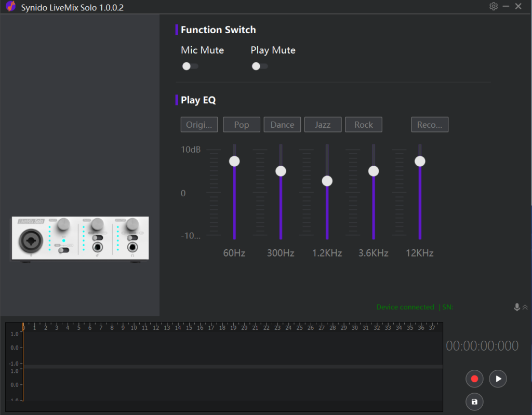Click the 10 mark on timeline ruler
532x415 pixels.
(134, 328)
